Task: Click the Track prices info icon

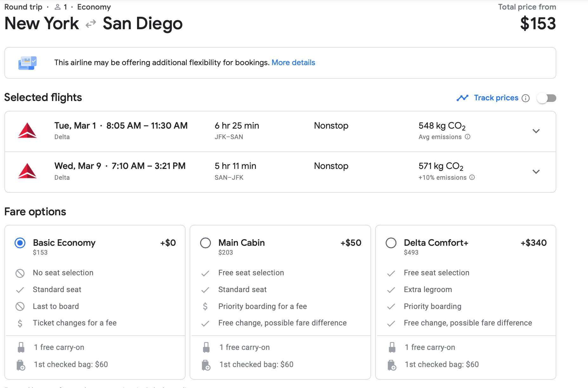Action: [x=526, y=98]
